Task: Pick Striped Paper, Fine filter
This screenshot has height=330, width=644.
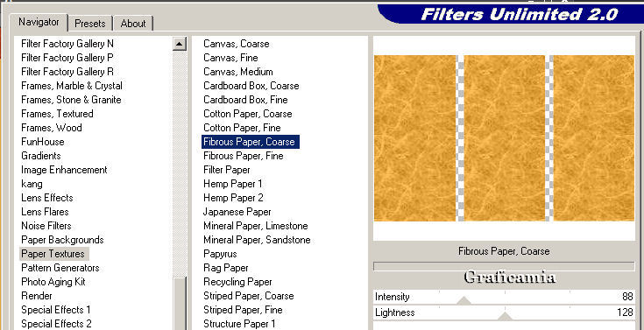Action: 243,310
